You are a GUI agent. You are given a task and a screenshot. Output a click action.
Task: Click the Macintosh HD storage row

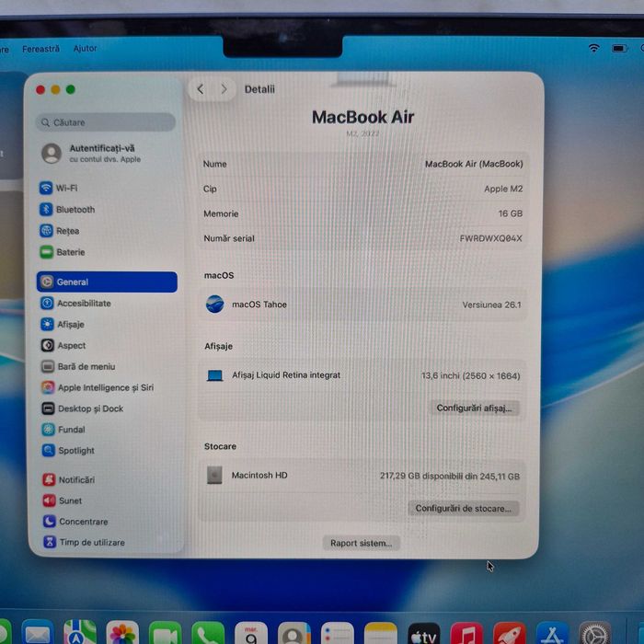click(x=362, y=476)
